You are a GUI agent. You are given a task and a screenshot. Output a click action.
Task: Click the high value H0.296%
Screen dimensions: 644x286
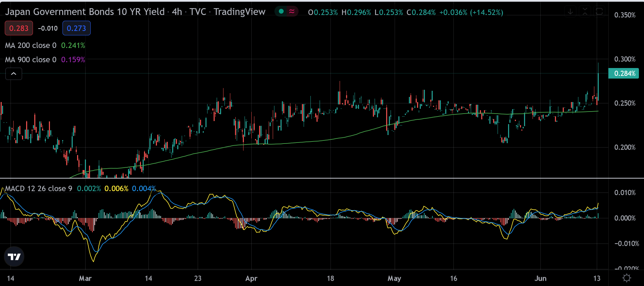(356, 12)
